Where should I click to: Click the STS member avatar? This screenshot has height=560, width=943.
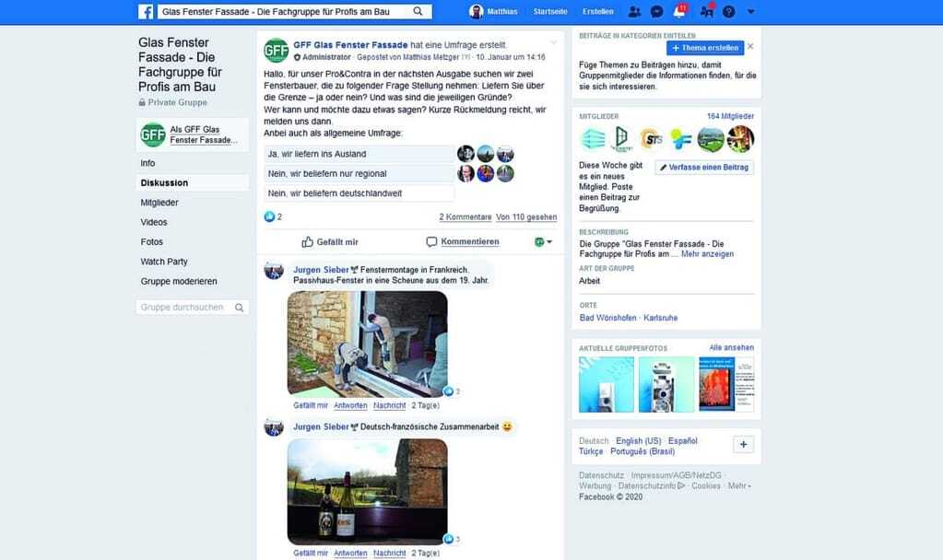pyautogui.click(x=652, y=139)
